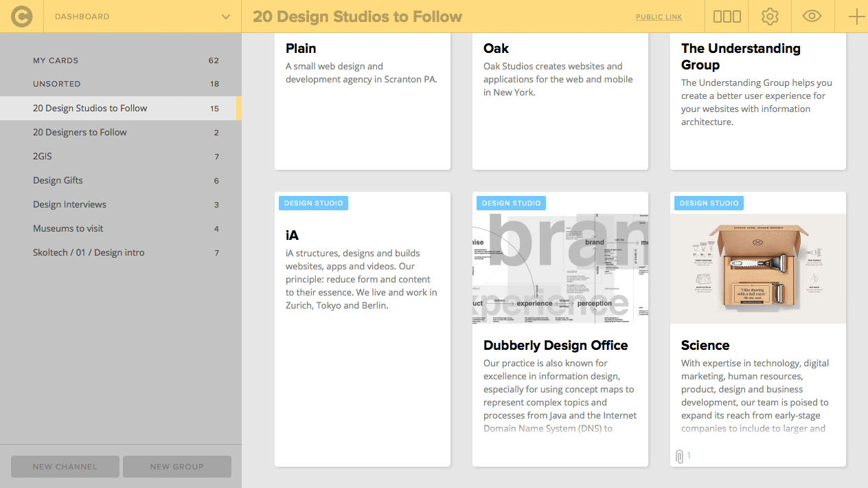Open the Dubberly concept map thumbnail
This screenshot has width=868, height=488.
pyautogui.click(x=560, y=269)
